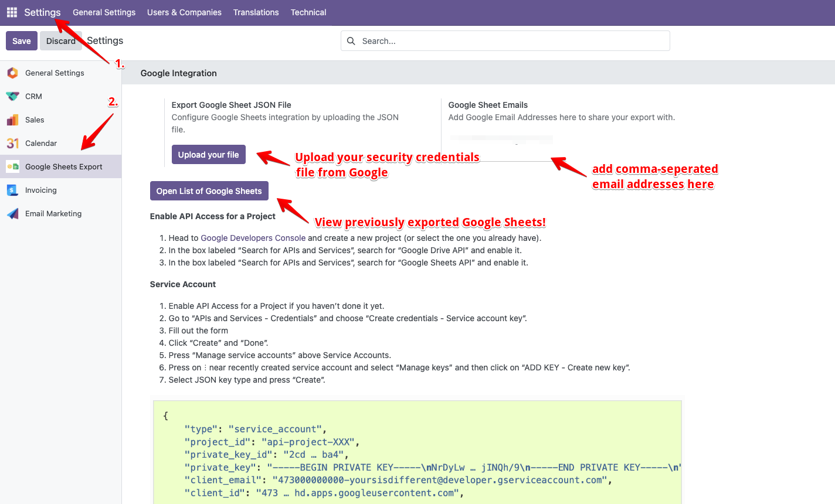Click the "private_key_id" line in JSON sample
The height and width of the screenshot is (504, 835).
click(x=267, y=455)
